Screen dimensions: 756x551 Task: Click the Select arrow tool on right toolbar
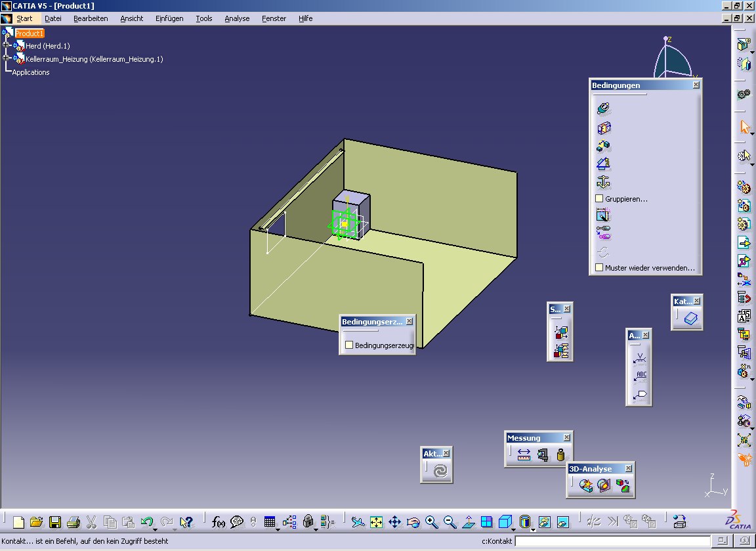[x=744, y=127]
